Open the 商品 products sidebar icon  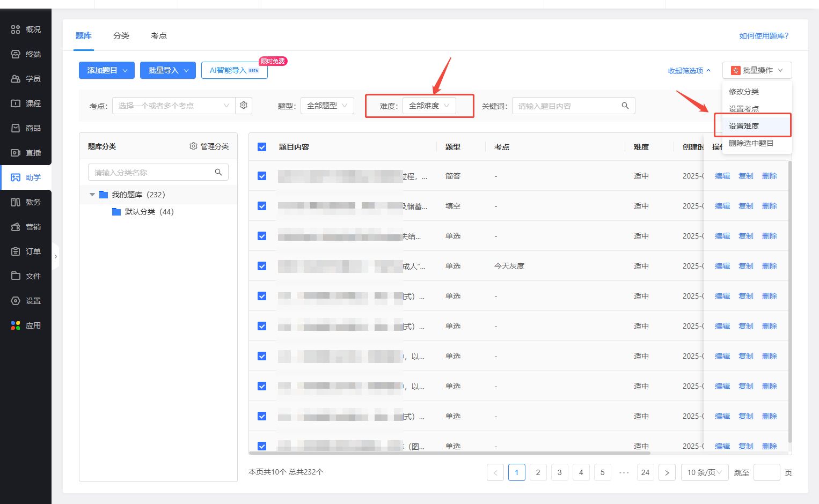16,128
